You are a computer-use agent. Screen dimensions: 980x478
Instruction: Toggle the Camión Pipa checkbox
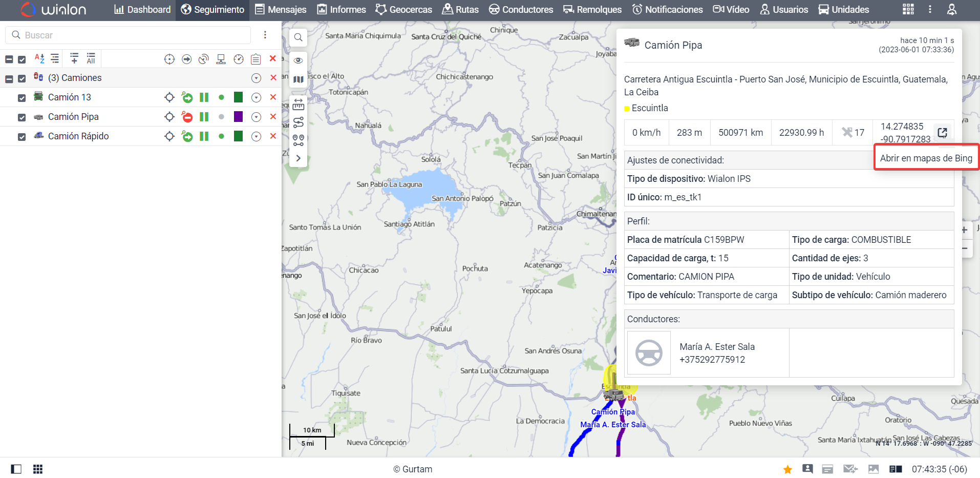pos(22,117)
